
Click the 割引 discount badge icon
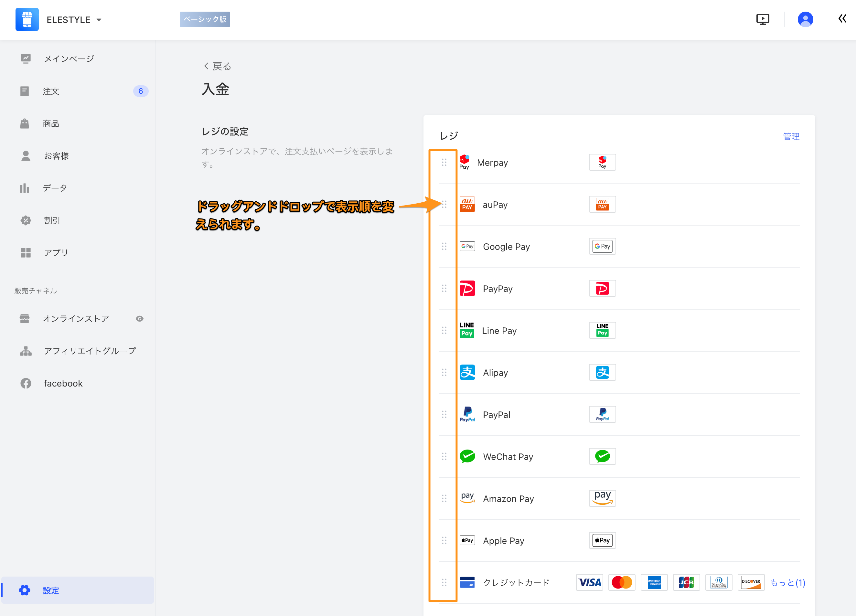[x=26, y=220]
